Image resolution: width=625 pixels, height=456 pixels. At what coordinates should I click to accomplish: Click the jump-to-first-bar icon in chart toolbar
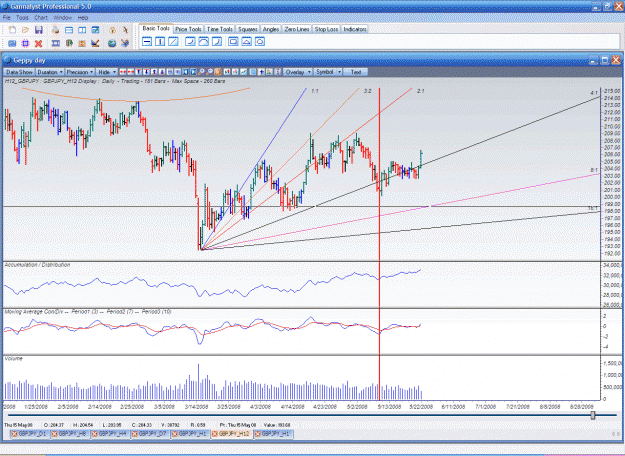point(185,72)
